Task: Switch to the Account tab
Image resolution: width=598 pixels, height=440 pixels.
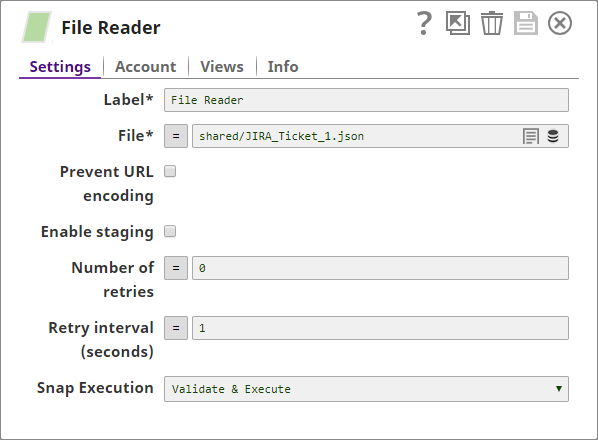Action: (146, 67)
